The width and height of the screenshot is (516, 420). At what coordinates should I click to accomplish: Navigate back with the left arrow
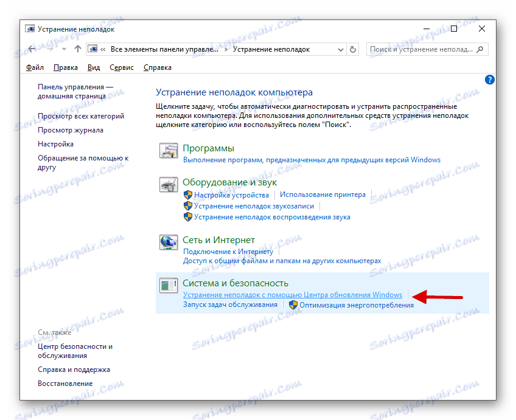[x=32, y=49]
